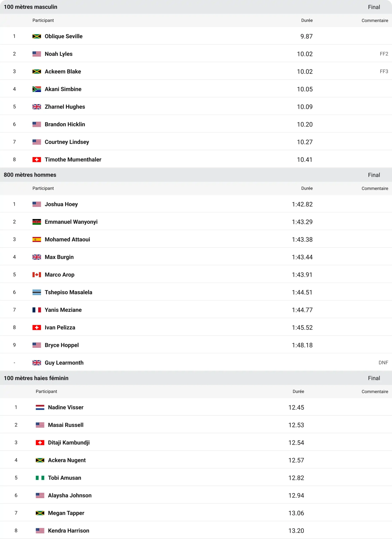Select Kendra Harrison participant name
The image size is (392, 539).
tap(69, 530)
